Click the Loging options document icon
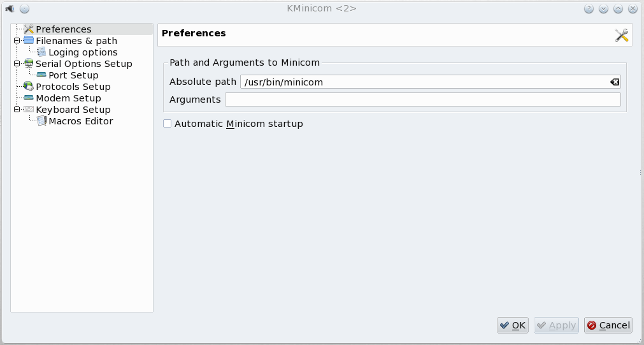This screenshot has height=345, width=644. coord(41,52)
